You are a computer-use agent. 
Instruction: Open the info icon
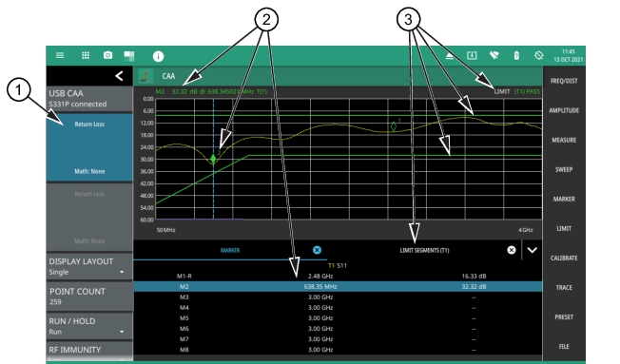click(158, 56)
